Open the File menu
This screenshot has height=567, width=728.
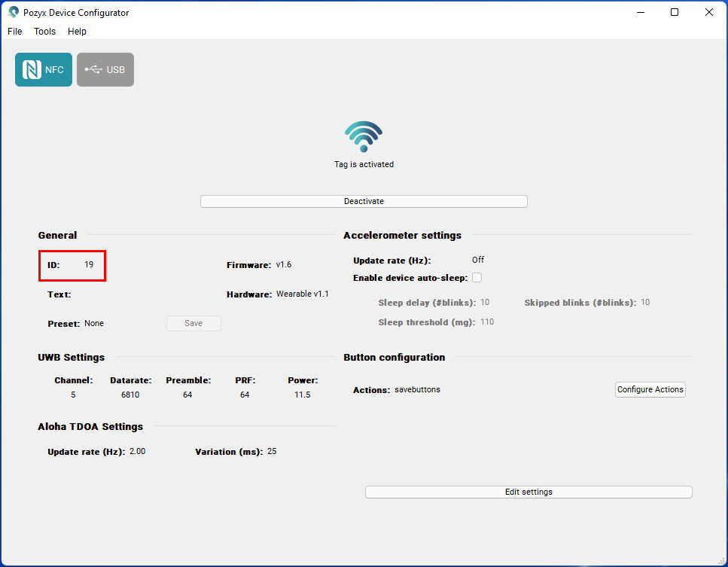(x=15, y=32)
